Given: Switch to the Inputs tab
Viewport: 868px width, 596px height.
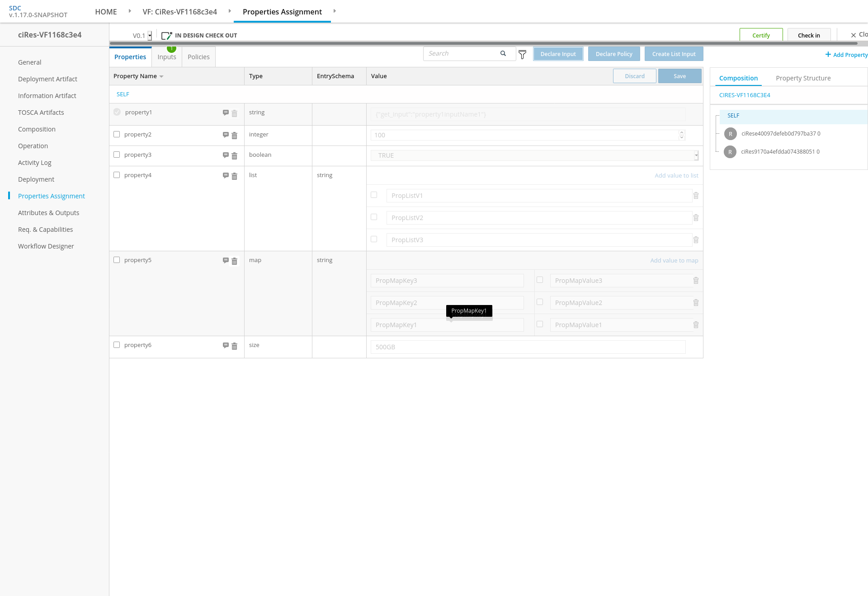Looking at the screenshot, I should coord(167,57).
